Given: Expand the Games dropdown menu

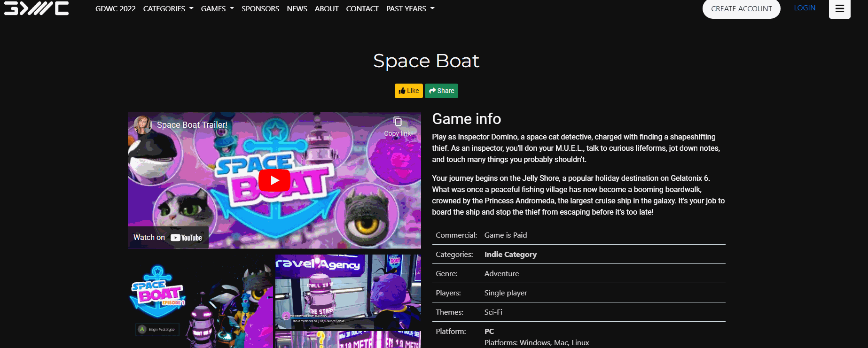Looking at the screenshot, I should pyautogui.click(x=217, y=8).
